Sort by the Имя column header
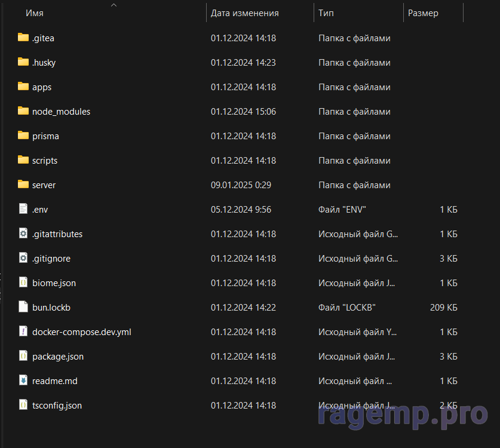 coord(35,13)
